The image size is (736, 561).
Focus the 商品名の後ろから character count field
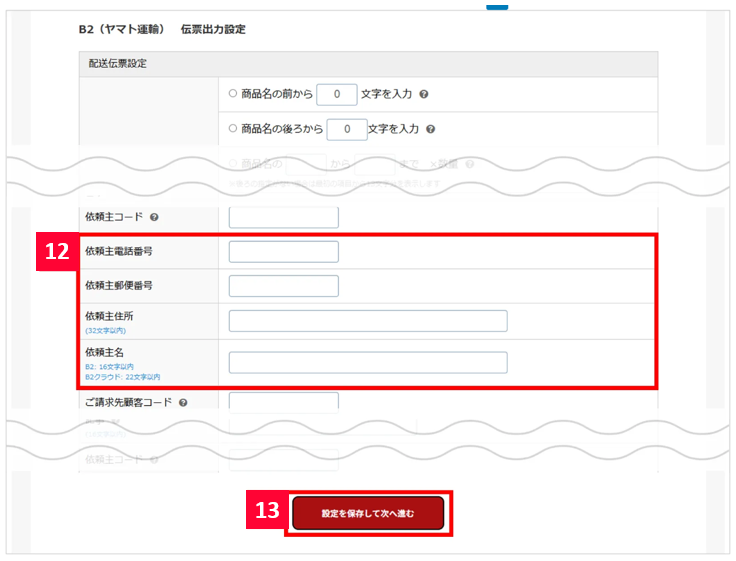(347, 129)
